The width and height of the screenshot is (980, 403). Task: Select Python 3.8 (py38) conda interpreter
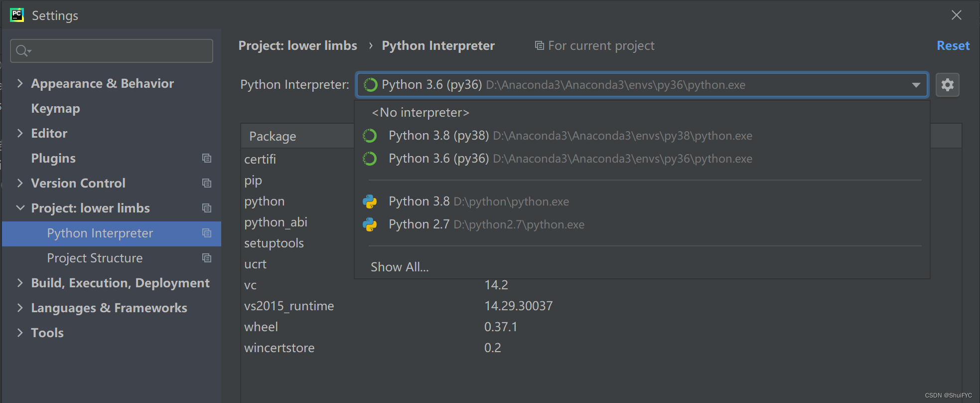(642, 136)
